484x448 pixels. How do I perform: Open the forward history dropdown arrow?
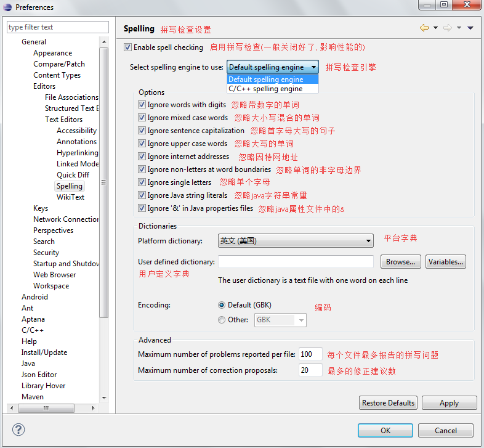click(x=459, y=28)
